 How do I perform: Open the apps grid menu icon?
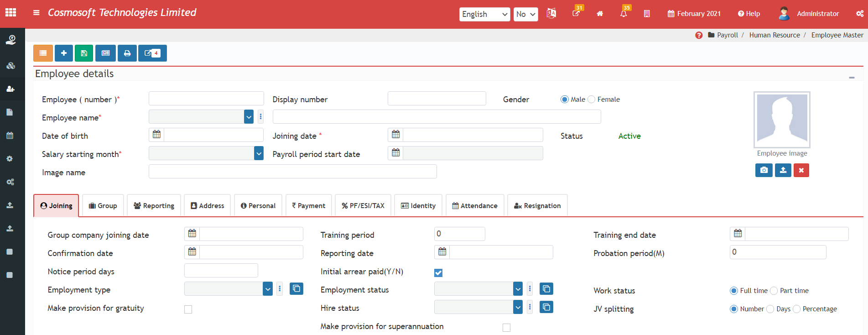coord(10,13)
